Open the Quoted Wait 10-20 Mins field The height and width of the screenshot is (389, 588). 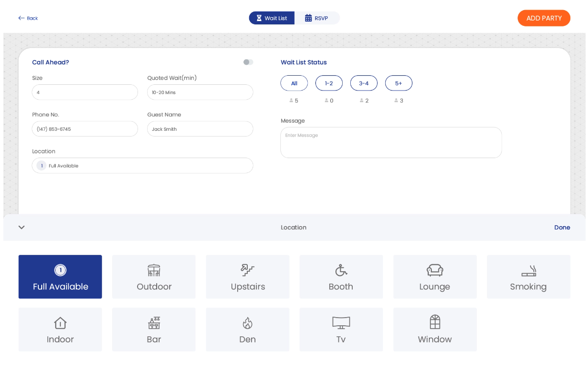click(200, 92)
